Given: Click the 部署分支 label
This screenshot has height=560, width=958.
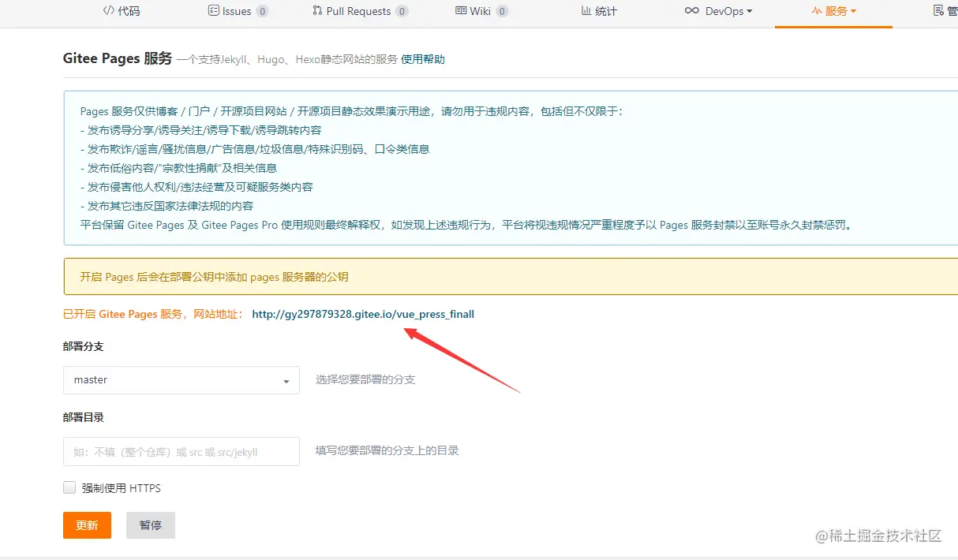Looking at the screenshot, I should click(84, 346).
